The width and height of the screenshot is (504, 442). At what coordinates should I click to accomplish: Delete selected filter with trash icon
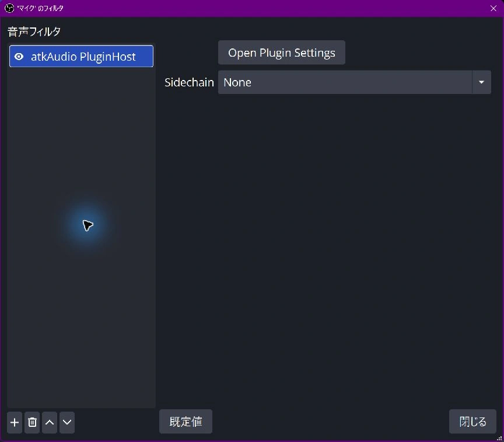pyautogui.click(x=32, y=422)
